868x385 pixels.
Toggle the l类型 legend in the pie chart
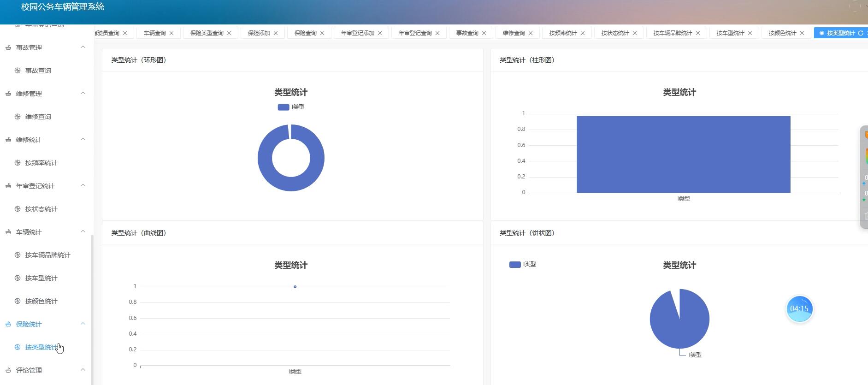(x=522, y=264)
